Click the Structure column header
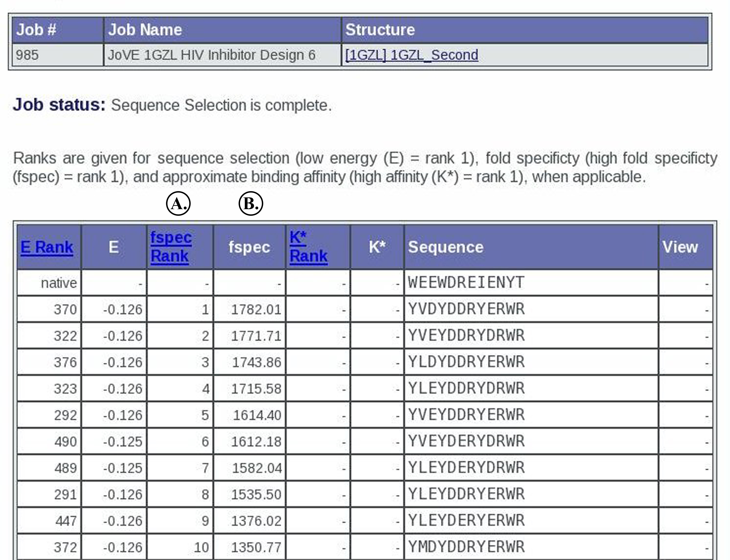Screen dimensions: 730x560 [380, 30]
